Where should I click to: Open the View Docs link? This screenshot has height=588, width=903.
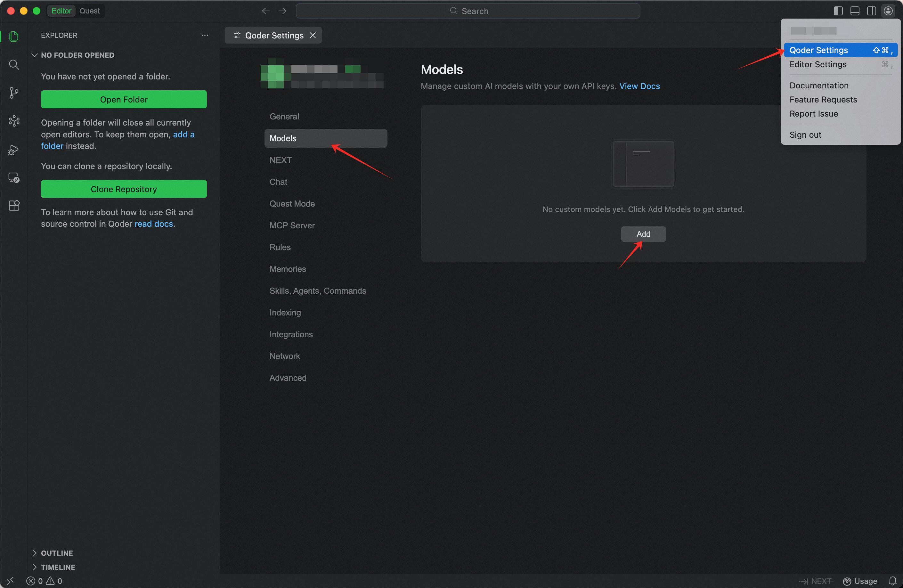(639, 86)
